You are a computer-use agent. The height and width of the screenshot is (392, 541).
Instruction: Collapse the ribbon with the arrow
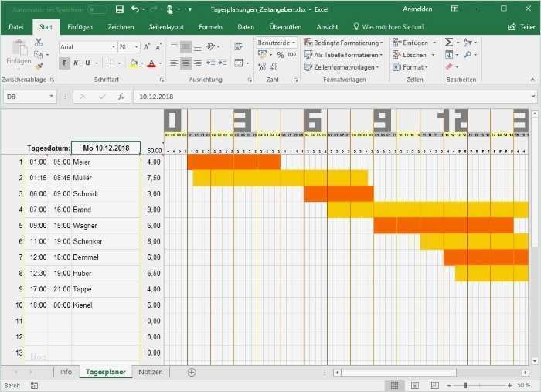click(532, 80)
